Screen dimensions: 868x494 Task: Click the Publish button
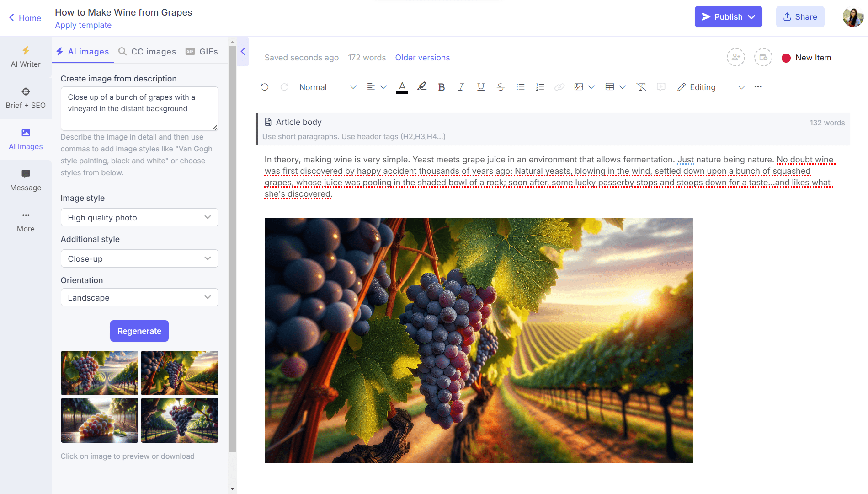728,17
